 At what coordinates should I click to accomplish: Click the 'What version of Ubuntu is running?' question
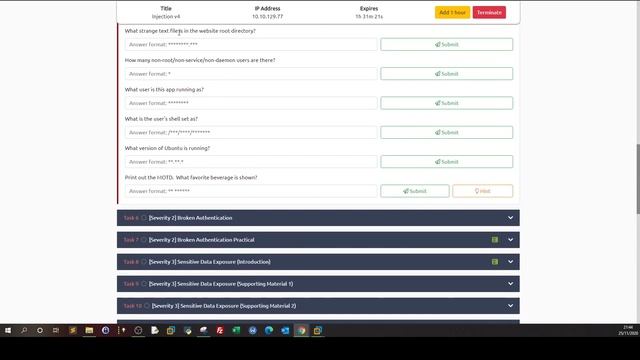click(x=167, y=148)
